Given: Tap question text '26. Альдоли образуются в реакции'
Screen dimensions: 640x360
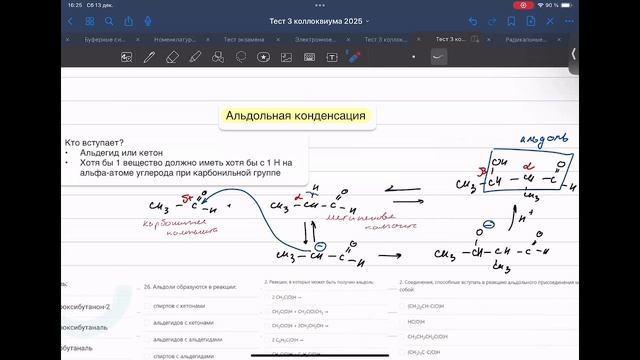Looking at the screenshot, I should click(x=190, y=287).
